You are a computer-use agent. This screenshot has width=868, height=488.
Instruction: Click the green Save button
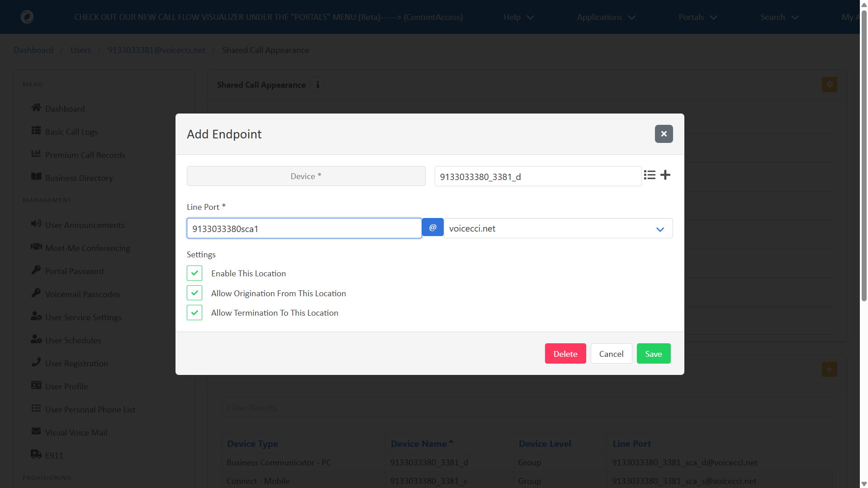coord(653,354)
